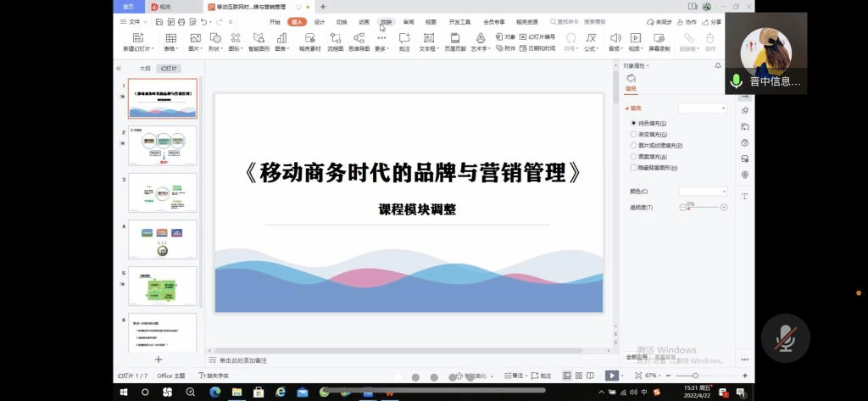The height and width of the screenshot is (401, 868).
Task: Switch to the 设计 (Design) ribbon tab
Action: (319, 21)
